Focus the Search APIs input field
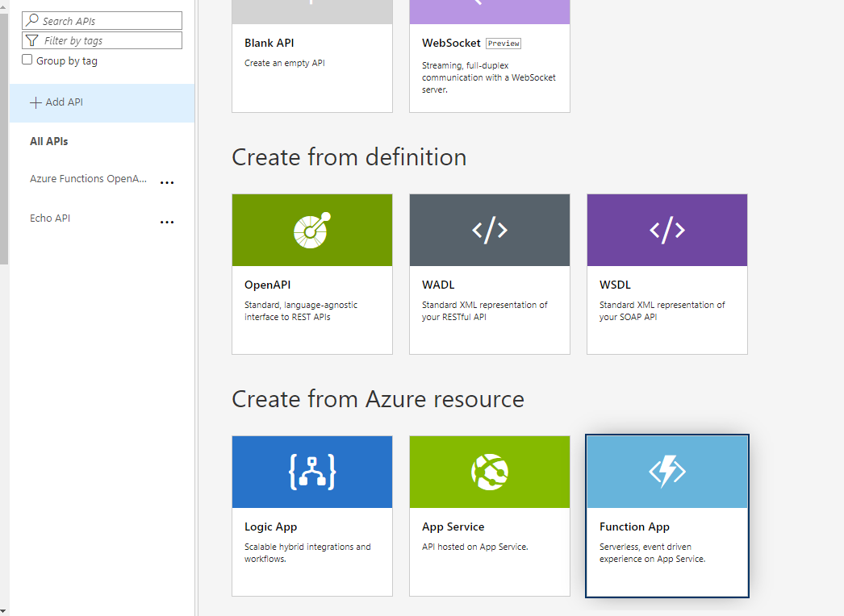 tap(102, 20)
